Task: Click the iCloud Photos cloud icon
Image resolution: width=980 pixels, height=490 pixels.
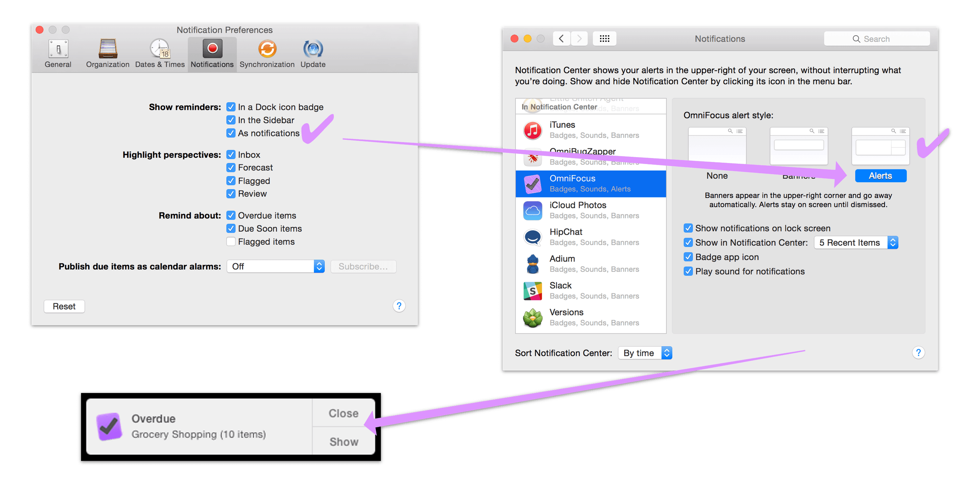Action: (x=532, y=211)
